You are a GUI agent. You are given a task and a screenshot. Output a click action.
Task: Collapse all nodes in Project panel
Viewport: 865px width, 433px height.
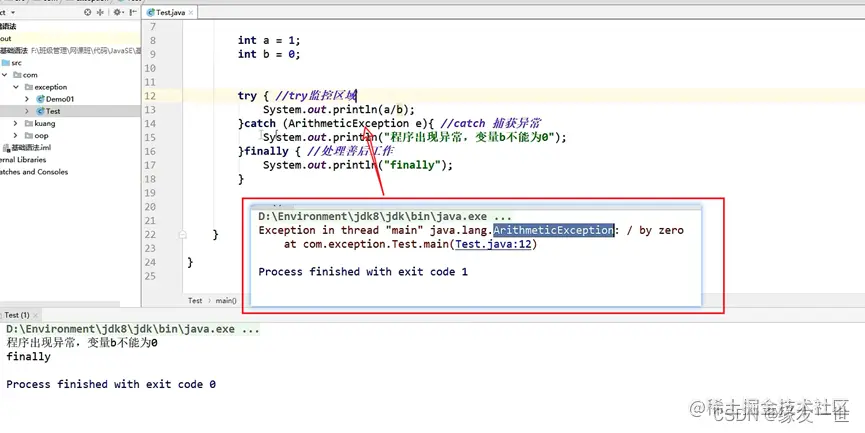point(100,12)
